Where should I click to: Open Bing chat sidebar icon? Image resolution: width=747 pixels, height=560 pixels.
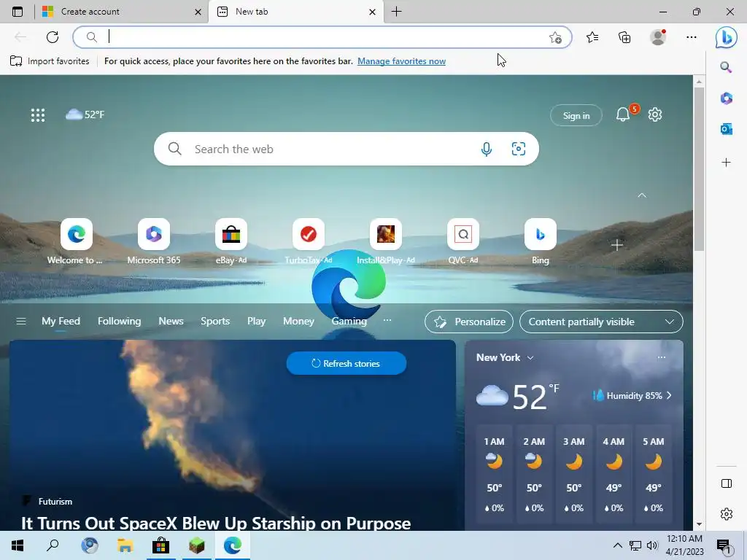tap(726, 36)
